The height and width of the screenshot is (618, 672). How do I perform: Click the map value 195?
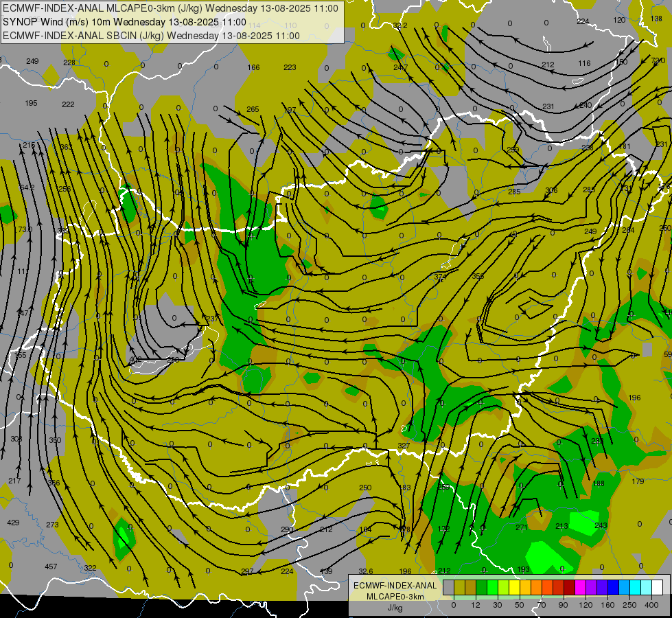[x=32, y=103]
